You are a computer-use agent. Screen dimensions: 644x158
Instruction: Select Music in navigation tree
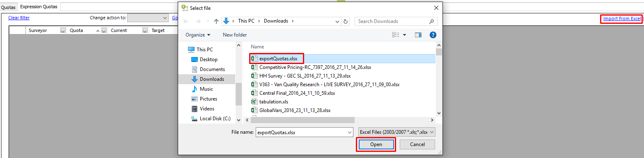[x=206, y=89]
